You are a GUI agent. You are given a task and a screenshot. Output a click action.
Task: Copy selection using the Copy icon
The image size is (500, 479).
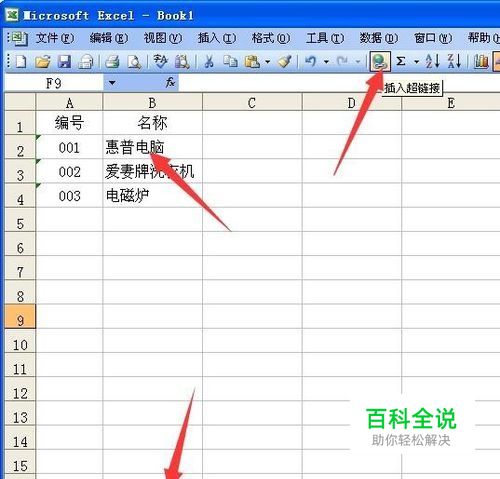[x=230, y=62]
